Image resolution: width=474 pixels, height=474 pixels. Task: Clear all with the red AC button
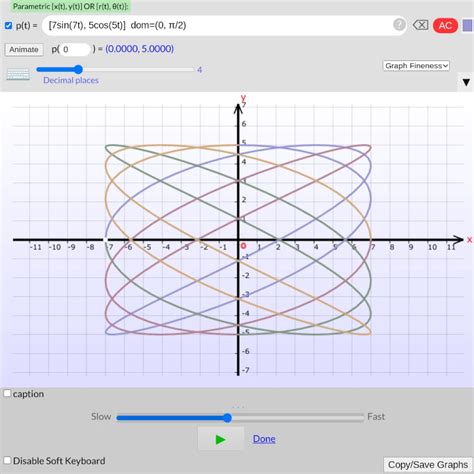(x=445, y=25)
